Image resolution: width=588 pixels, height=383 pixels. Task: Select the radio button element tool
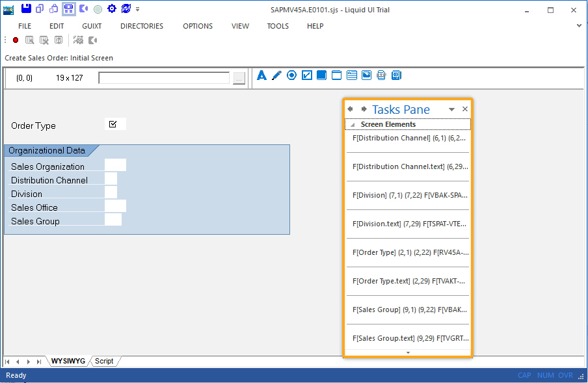[x=291, y=75]
